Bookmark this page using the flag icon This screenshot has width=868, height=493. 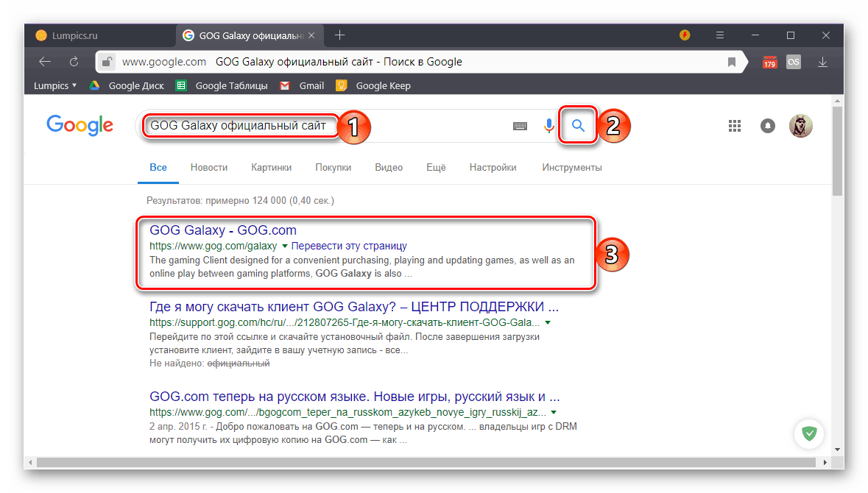(x=731, y=62)
